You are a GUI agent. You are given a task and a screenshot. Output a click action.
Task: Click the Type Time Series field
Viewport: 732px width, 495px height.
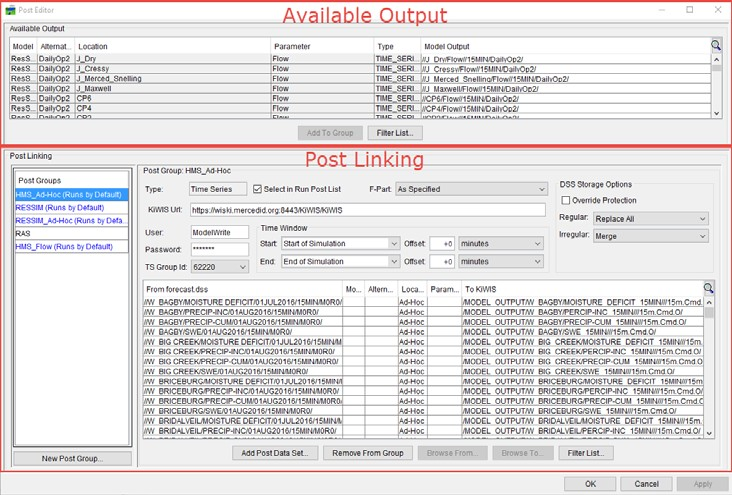point(218,189)
